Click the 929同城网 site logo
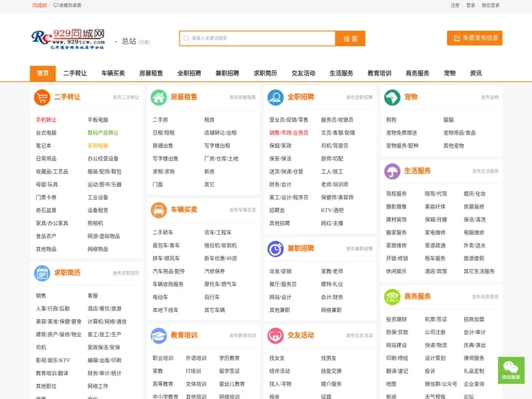The width and height of the screenshot is (532, 399). tap(69, 39)
